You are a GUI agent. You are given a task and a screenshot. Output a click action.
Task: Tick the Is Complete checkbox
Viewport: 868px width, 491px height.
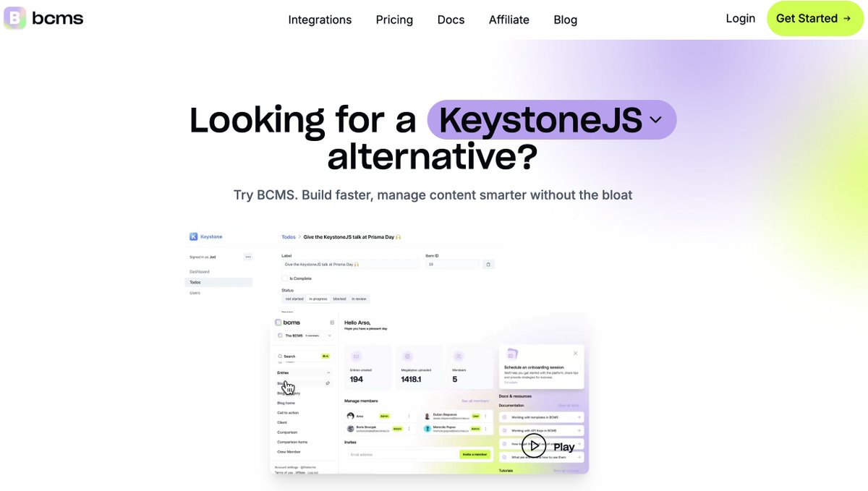tap(284, 278)
